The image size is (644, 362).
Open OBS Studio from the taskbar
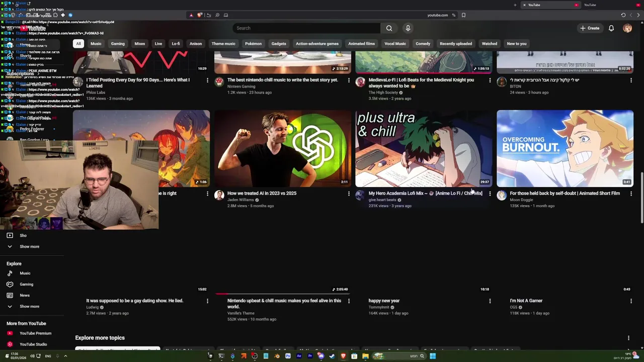click(255, 356)
